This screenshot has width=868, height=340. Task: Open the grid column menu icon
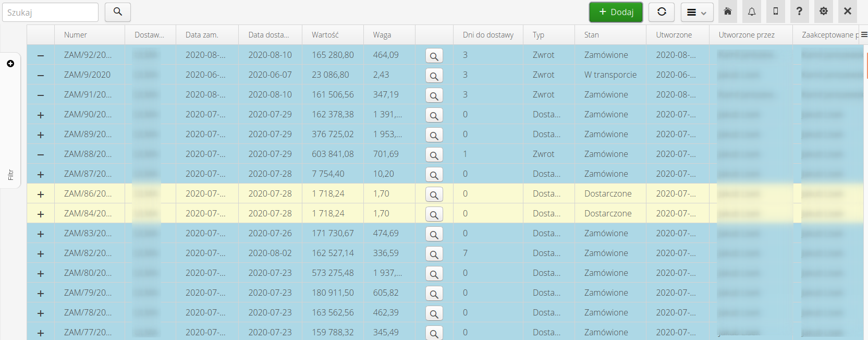[864, 34]
